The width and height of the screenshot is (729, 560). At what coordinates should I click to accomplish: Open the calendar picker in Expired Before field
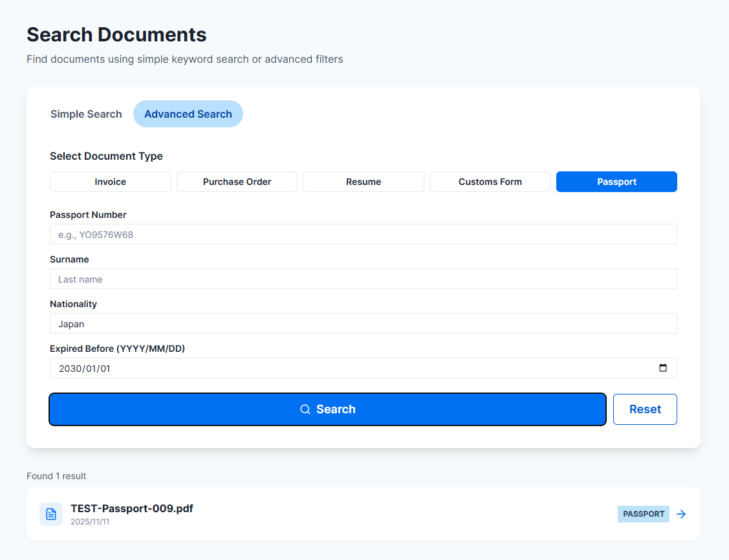click(662, 368)
